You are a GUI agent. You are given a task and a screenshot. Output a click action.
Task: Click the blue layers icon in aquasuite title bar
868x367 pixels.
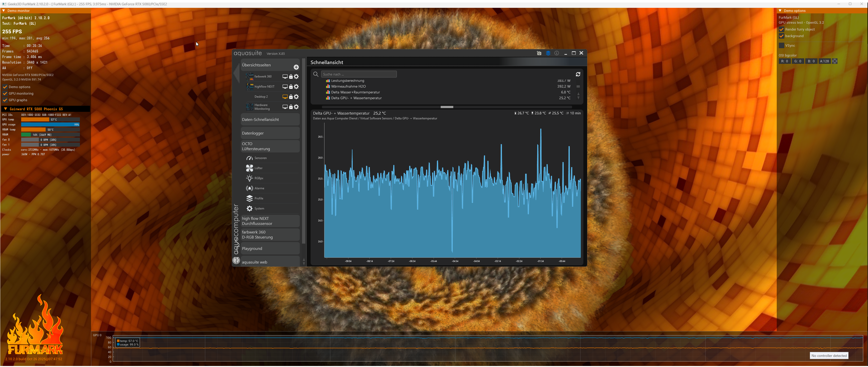tap(548, 53)
